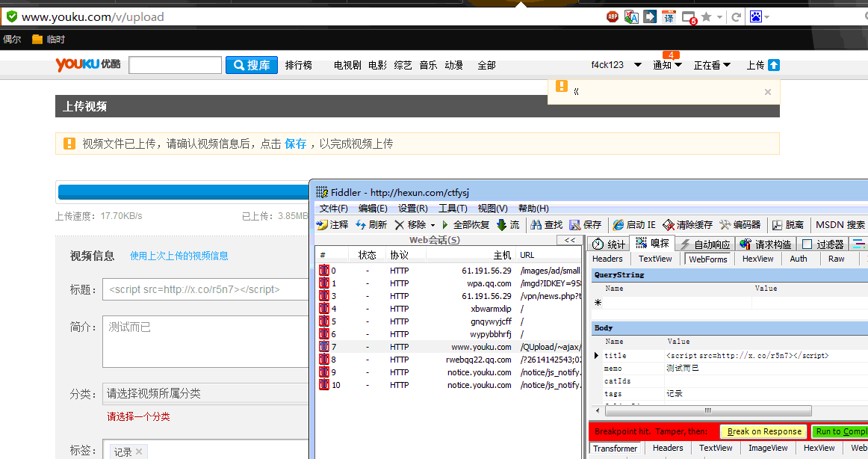Screen dimensions: 868x459
Task: Open the response Transformer tab
Action: click(x=615, y=449)
